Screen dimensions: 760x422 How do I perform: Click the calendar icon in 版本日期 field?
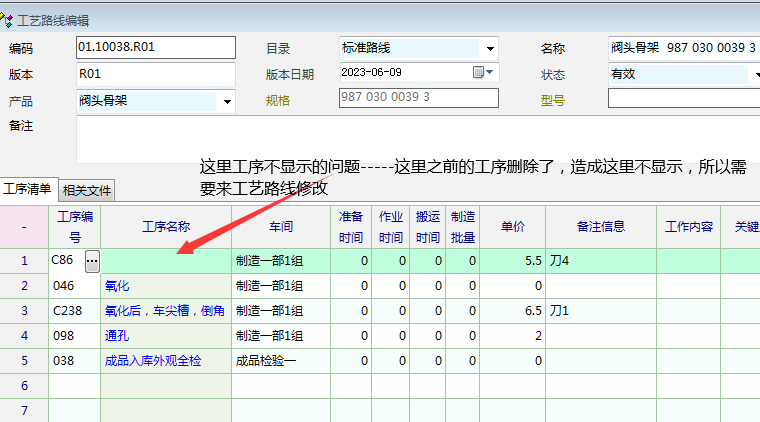tap(478, 73)
